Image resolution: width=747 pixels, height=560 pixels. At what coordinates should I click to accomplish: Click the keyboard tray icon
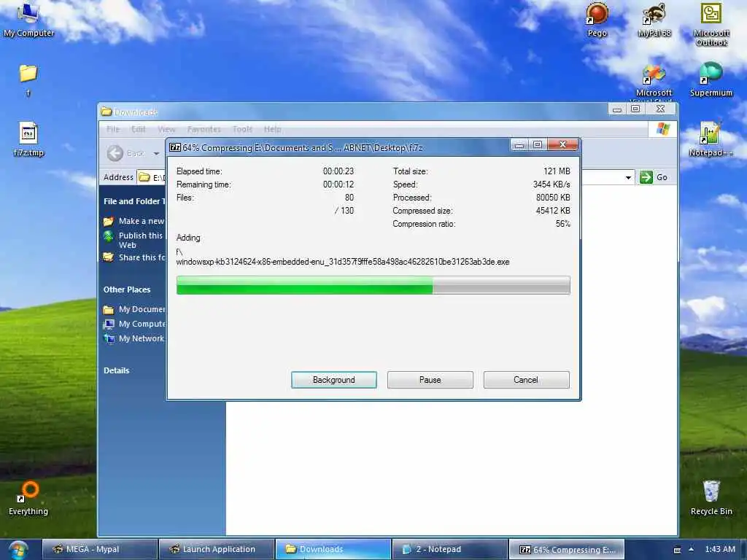677,550
